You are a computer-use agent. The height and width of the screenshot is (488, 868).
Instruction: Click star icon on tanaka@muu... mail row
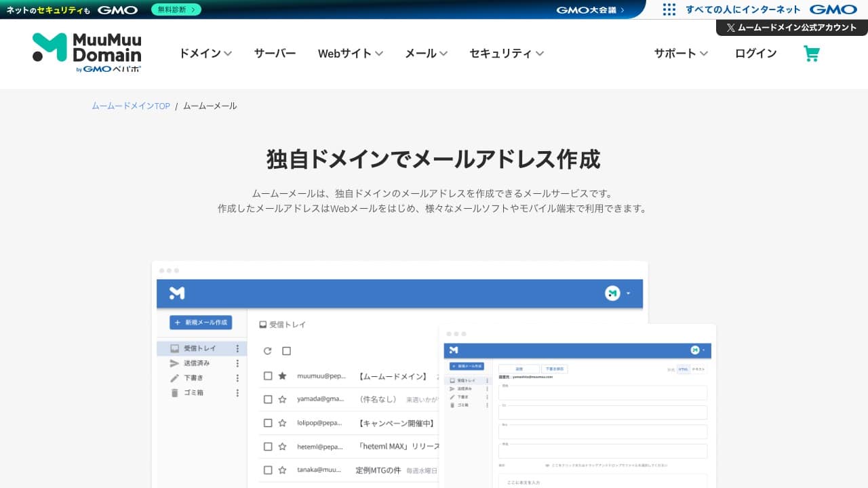click(x=283, y=470)
